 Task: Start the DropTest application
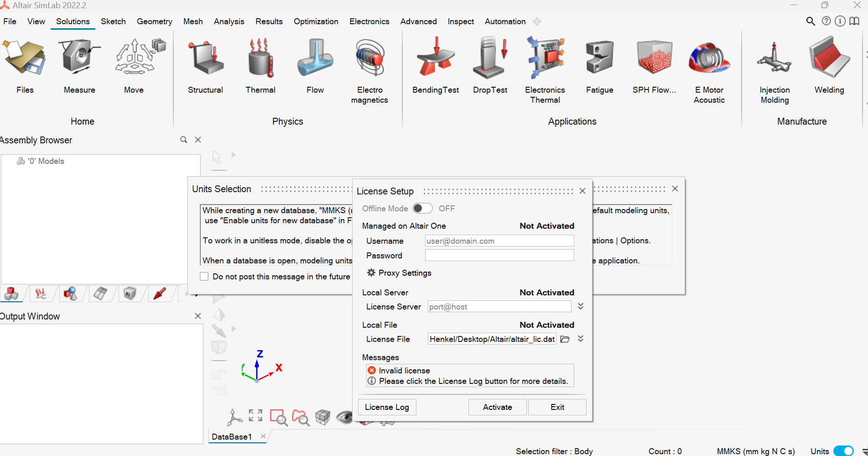490,66
